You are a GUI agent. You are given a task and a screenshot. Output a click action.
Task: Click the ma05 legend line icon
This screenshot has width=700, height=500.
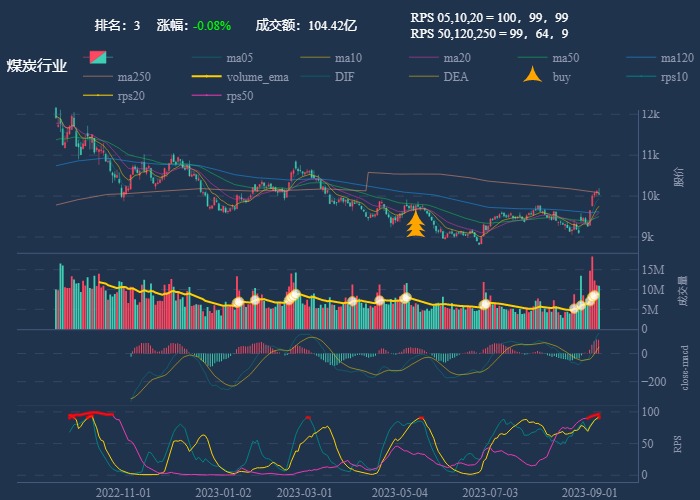pos(209,57)
